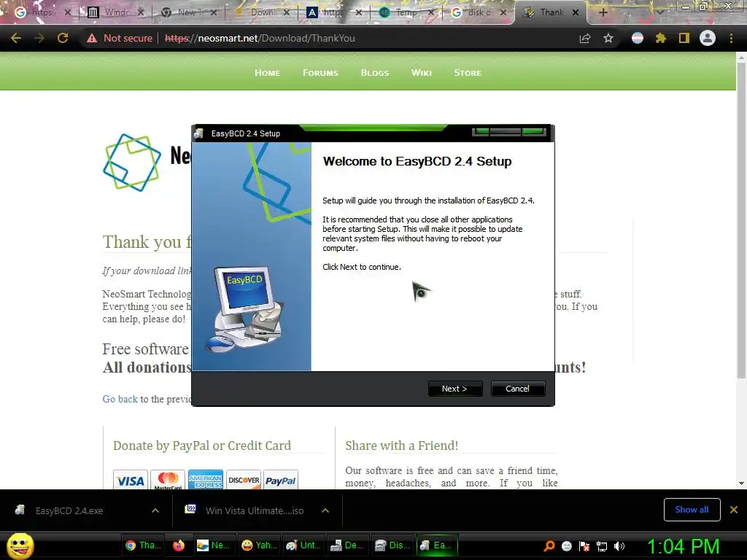This screenshot has height=560, width=747.
Task: Switch to 'Yah...' taskbar window
Action: pyautogui.click(x=259, y=545)
